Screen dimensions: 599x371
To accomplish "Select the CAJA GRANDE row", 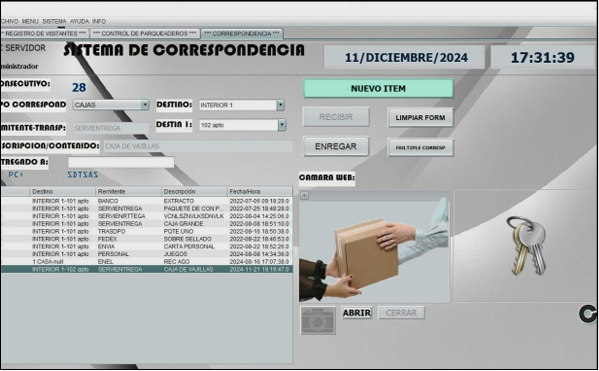I will [x=146, y=224].
